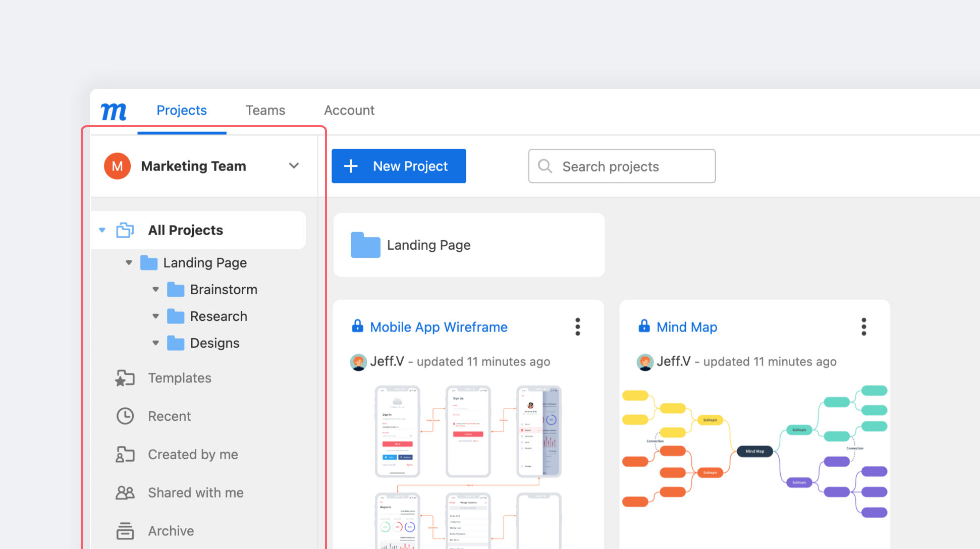Click the search magnifier icon
The image size is (980, 549).
545,166
